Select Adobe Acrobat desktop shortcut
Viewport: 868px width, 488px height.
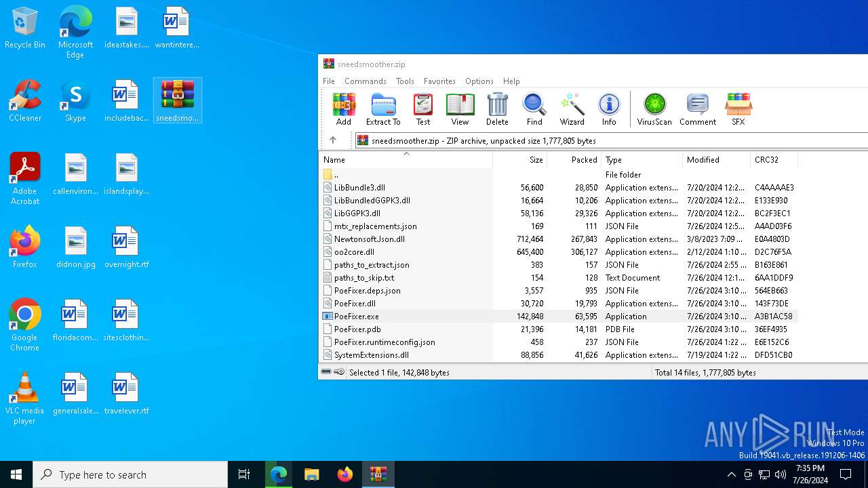pyautogui.click(x=25, y=179)
